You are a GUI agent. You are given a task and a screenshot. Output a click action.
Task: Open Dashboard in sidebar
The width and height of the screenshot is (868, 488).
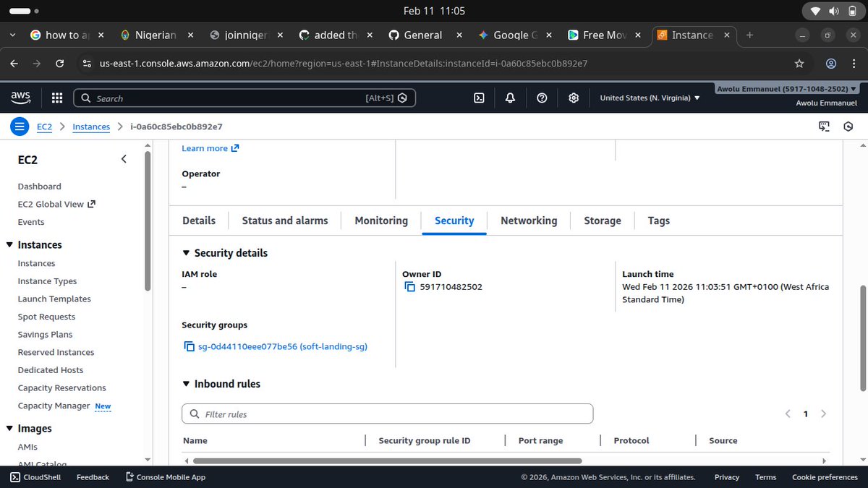(40, 187)
